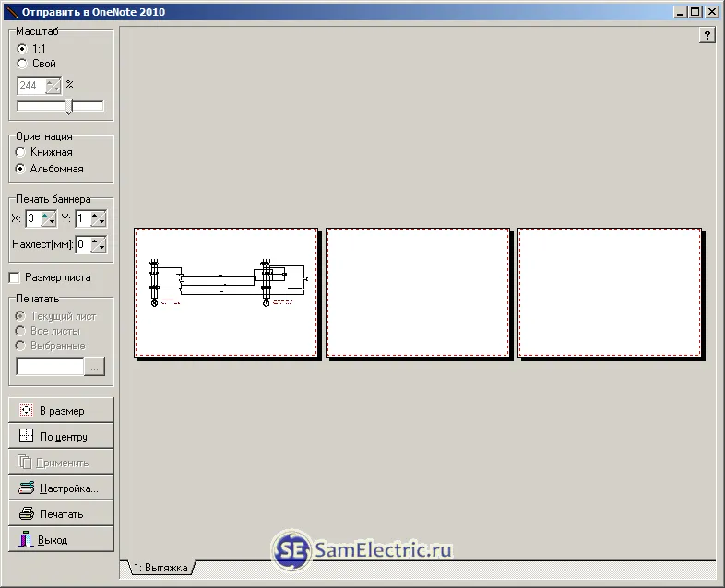The width and height of the screenshot is (725, 588).
Task: Click the Нахлест overlap input field
Action: tap(83, 244)
